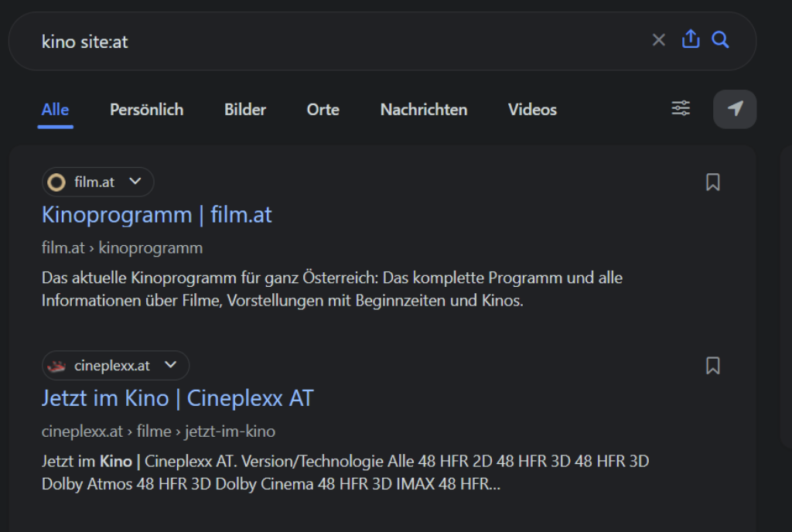Expand the film.at site dropdown chevron
This screenshot has height=532, width=792.
(x=135, y=182)
